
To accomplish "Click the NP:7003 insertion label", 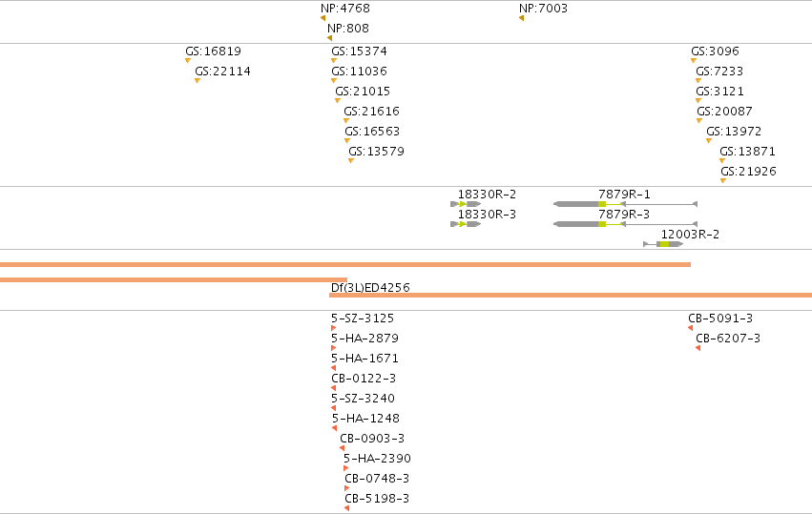I will click(543, 9).
